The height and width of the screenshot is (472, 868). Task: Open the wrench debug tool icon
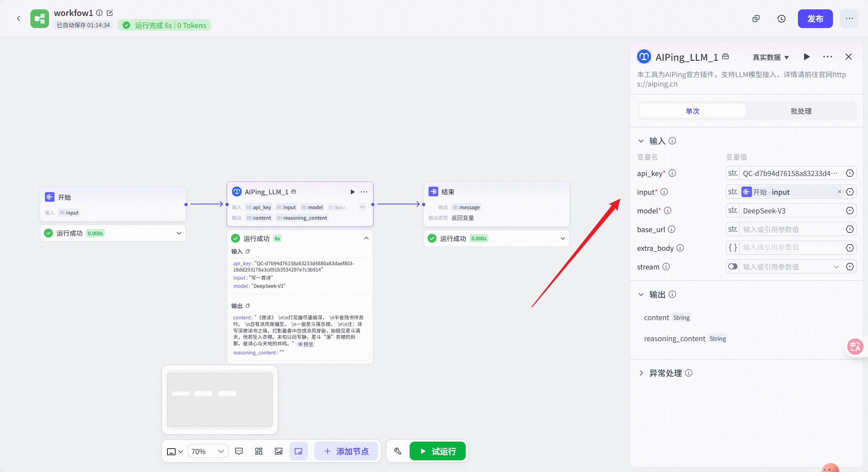pos(398,451)
